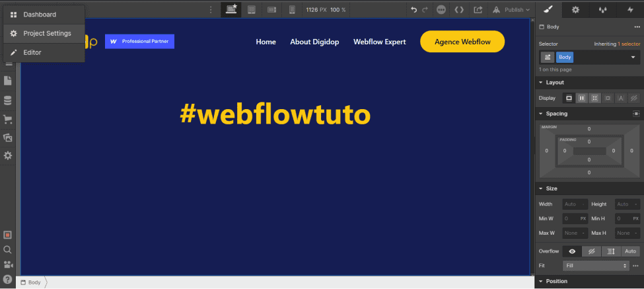
Task: Open the Ecommerce cart panel
Action: point(7,119)
